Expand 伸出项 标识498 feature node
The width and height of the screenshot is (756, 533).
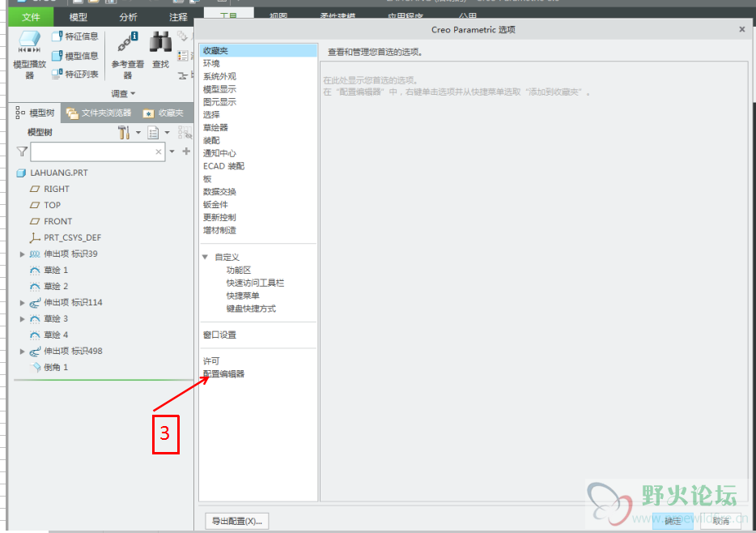[22, 352]
